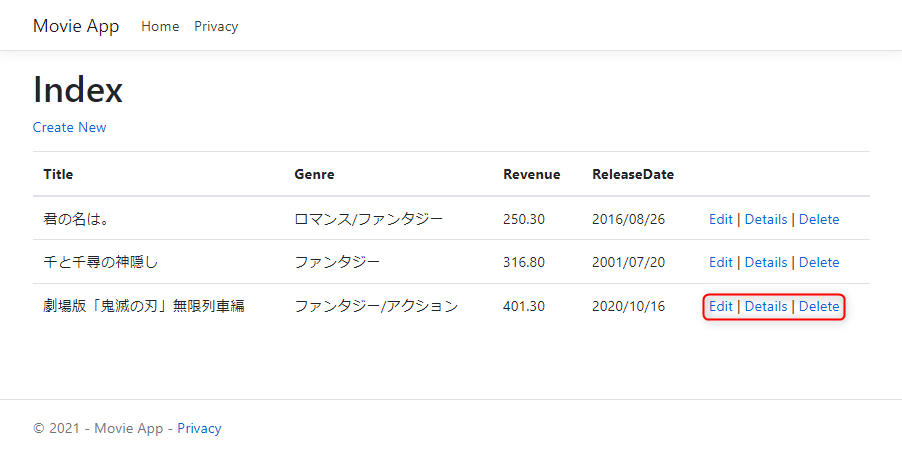Click the Movie App brand link
902x454 pixels.
pos(76,26)
